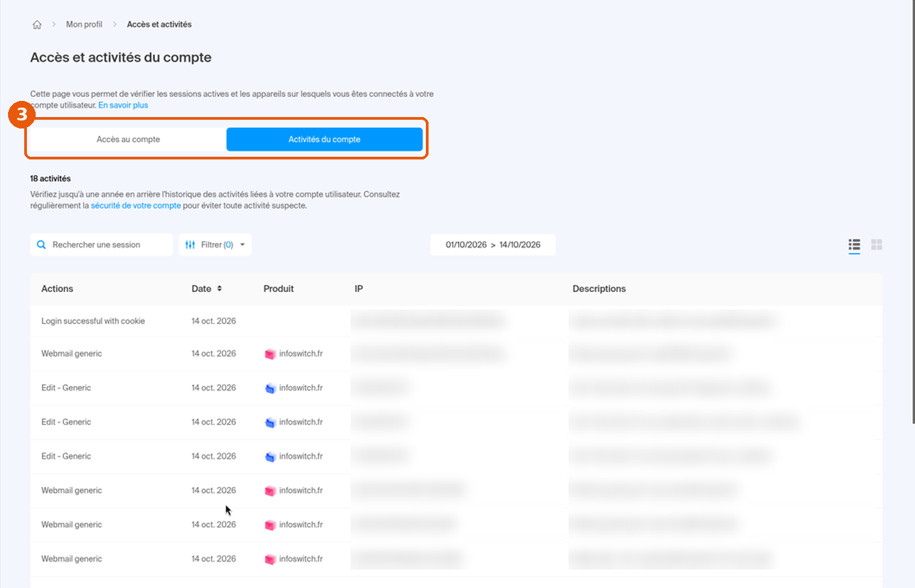The width and height of the screenshot is (915, 588).
Task: Click blue product icon in third Edit - Generic row
Action: 270,457
